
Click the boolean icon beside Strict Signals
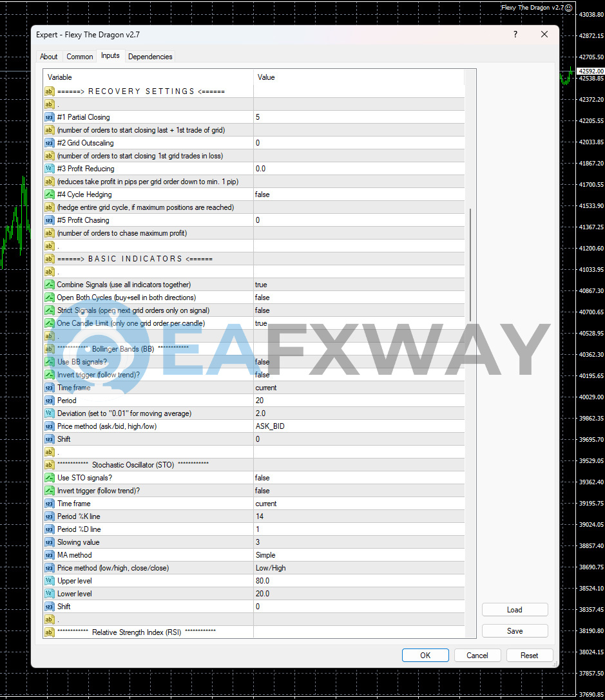point(49,310)
